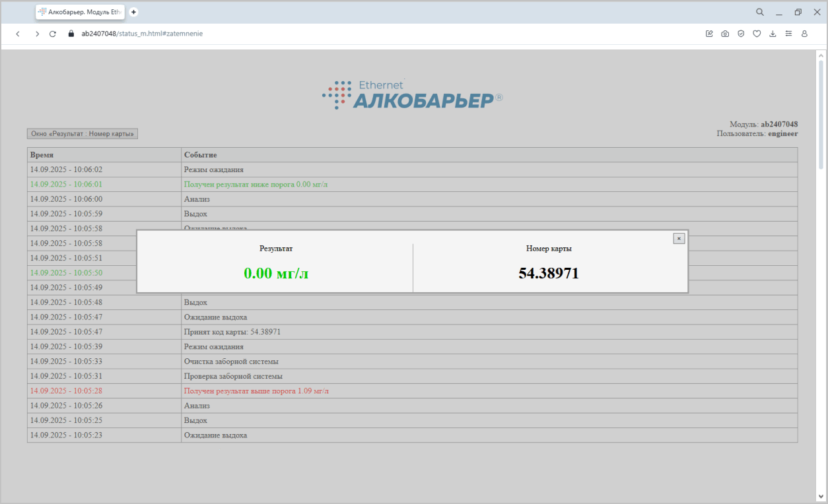Open the downloads icon

point(773,34)
